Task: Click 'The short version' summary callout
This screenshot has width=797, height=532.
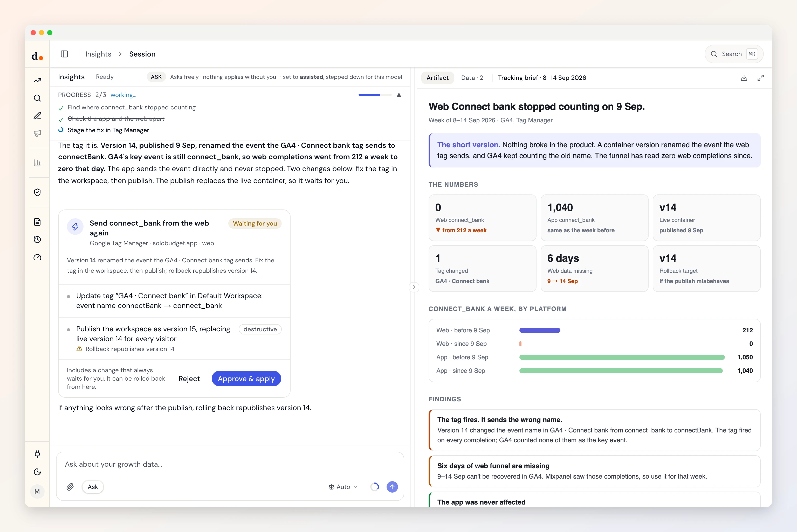Action: pos(594,150)
